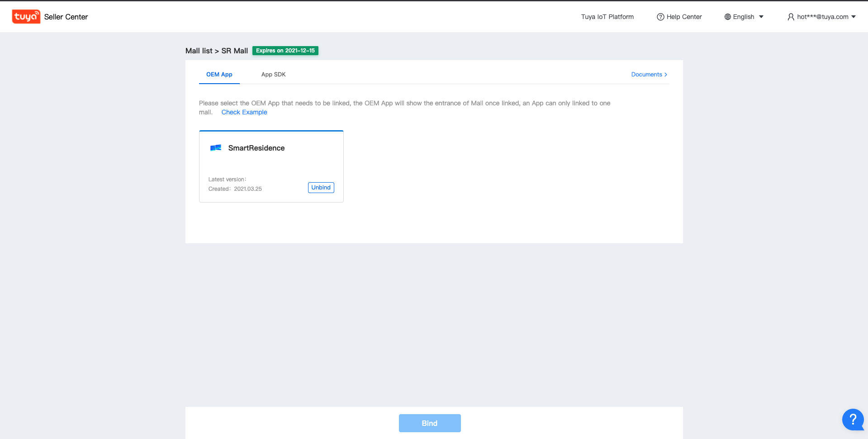Image resolution: width=868 pixels, height=439 pixels.
Task: Click the Tuya logo
Action: tap(26, 16)
